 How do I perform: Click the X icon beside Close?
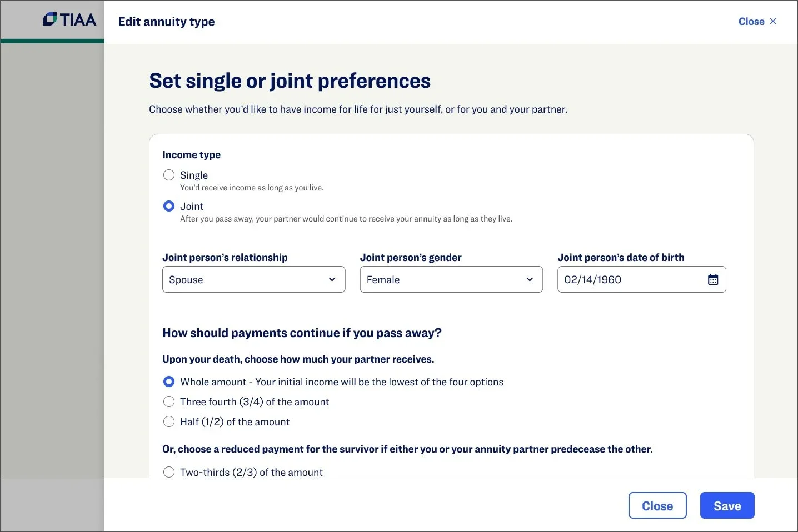773,21
